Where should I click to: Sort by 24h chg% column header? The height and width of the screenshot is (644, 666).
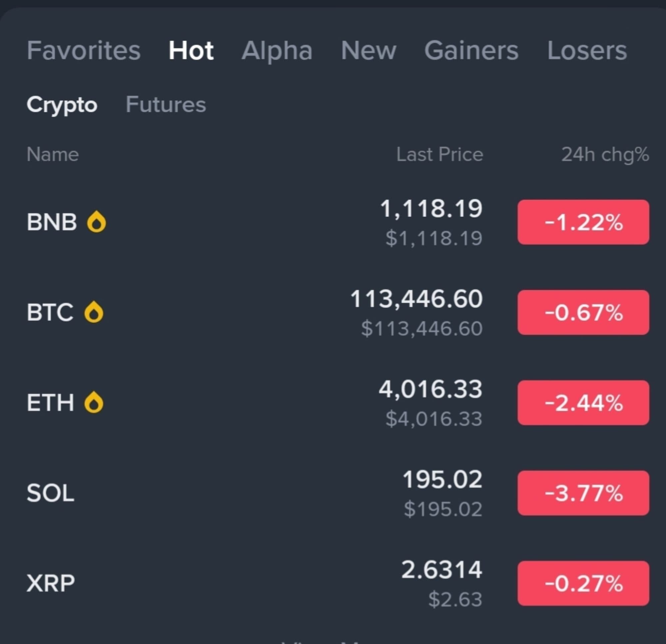click(x=605, y=154)
